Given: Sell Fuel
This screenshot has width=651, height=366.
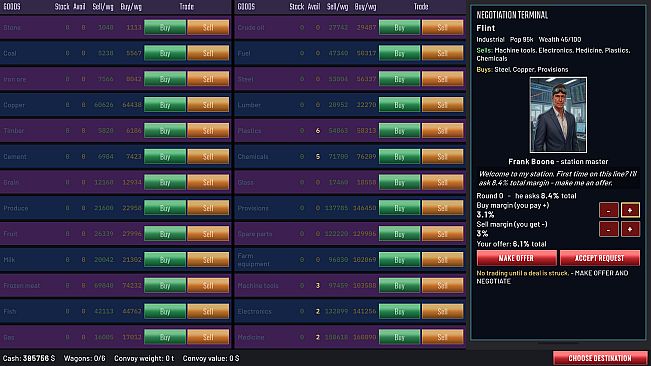Looking at the screenshot, I should point(443,53).
